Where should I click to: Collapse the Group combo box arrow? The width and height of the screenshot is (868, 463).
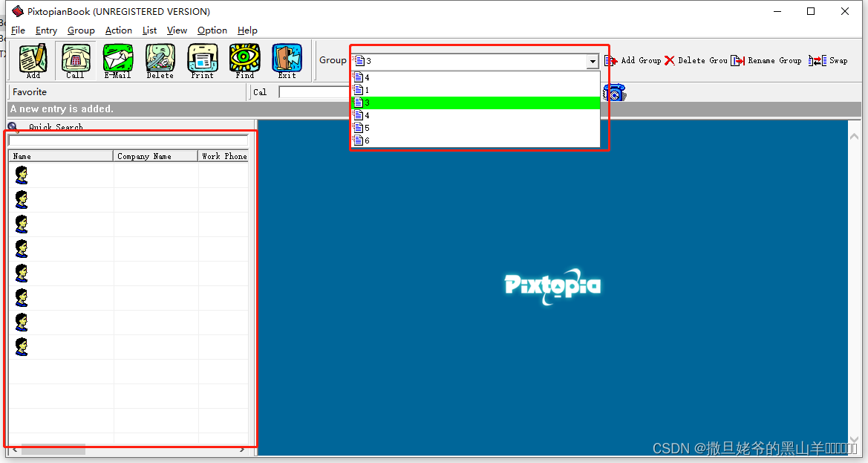[593, 61]
